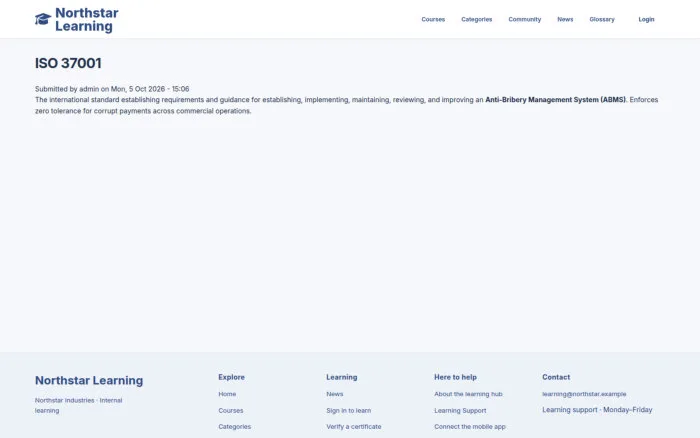The height and width of the screenshot is (438, 700).
Task: Open the footer Categories link
Action: coord(234,426)
